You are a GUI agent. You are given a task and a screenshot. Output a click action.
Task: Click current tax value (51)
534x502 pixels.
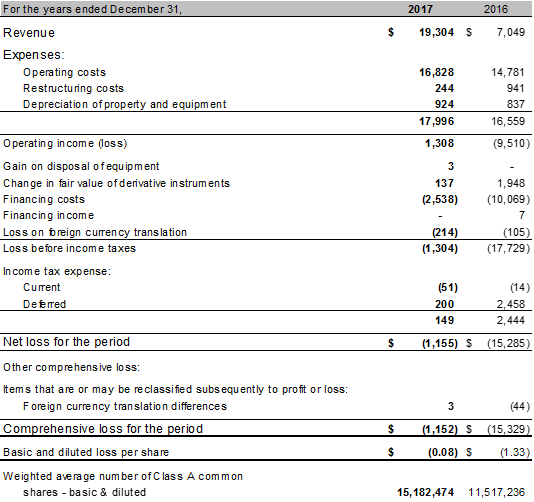pyautogui.click(x=448, y=287)
